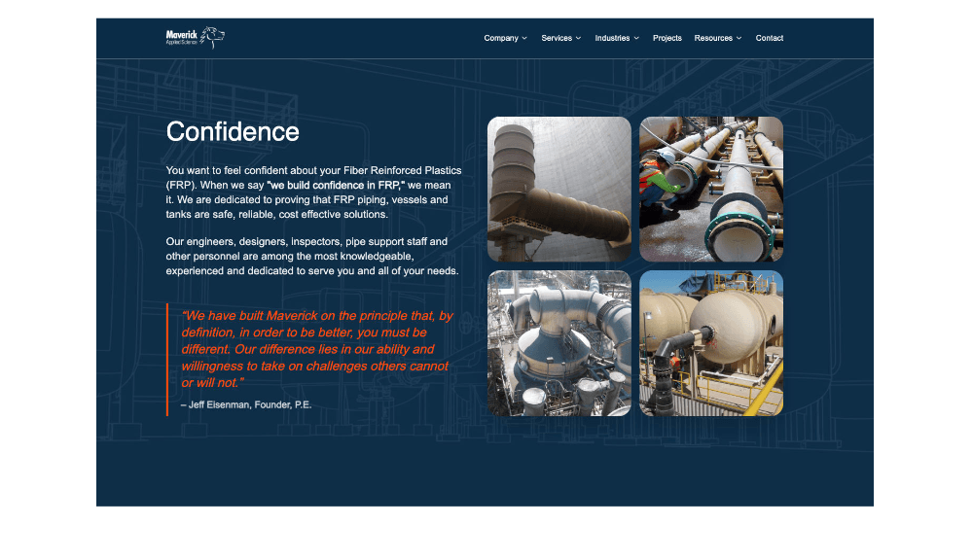The width and height of the screenshot is (973, 560).
Task: Select the aerial plant ductwork photo
Action: 559,343
